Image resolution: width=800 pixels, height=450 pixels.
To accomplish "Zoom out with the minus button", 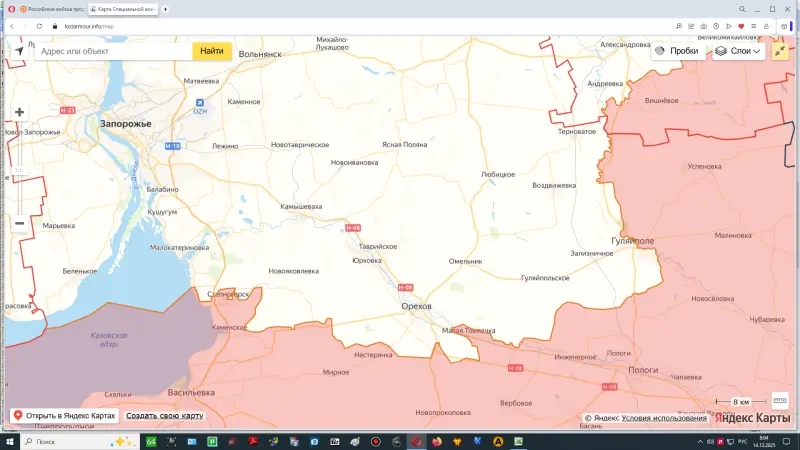I will (19, 223).
